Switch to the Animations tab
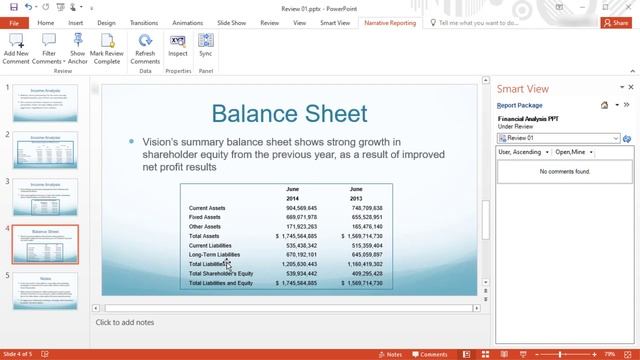 click(187, 23)
